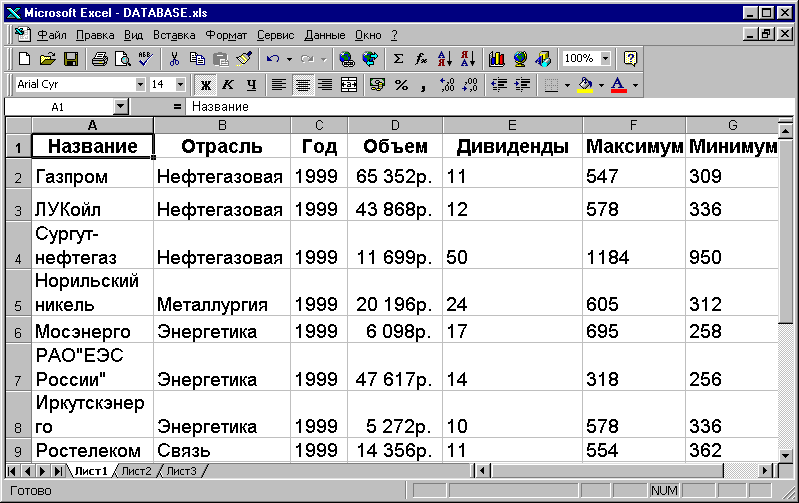
Task: Open the Данные menu
Action: pyautogui.click(x=325, y=35)
